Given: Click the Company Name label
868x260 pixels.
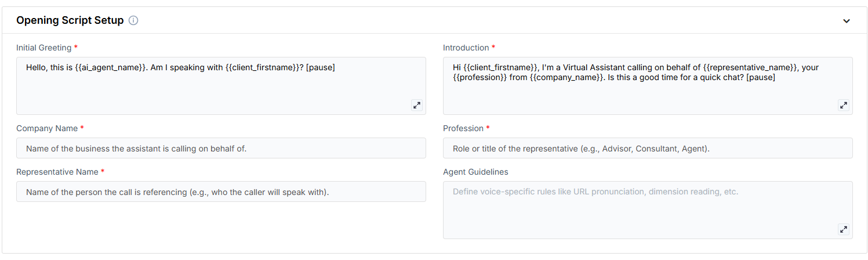Looking at the screenshot, I should pyautogui.click(x=46, y=128).
